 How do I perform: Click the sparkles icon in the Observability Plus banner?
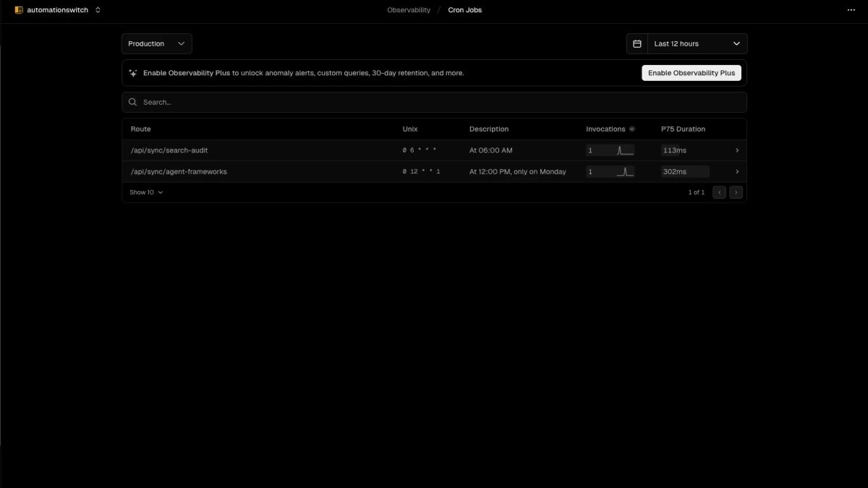click(132, 72)
